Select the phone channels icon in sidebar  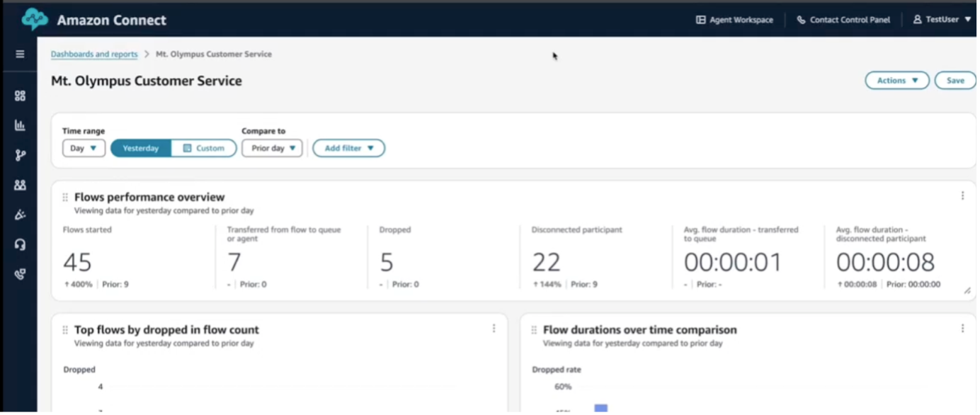pos(19,274)
